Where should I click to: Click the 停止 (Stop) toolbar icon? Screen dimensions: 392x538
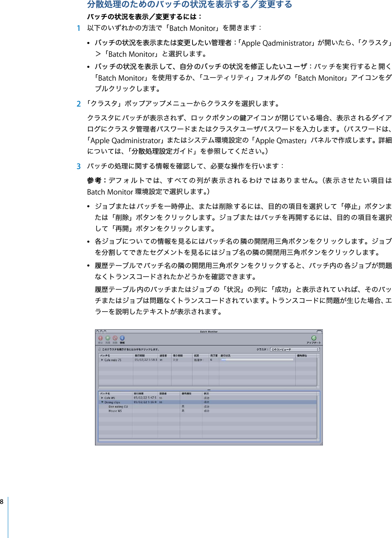tap(100, 338)
